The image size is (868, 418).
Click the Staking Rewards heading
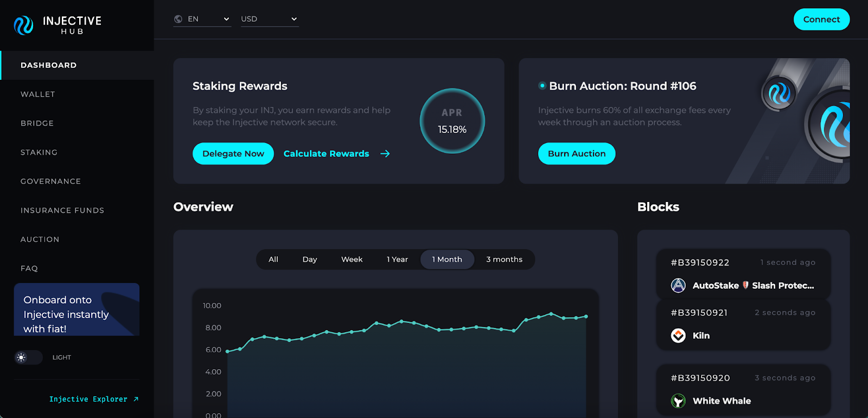click(x=240, y=86)
